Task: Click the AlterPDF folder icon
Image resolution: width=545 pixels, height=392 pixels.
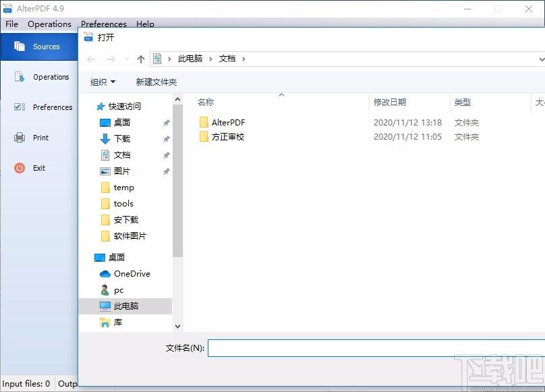Action: tap(204, 122)
